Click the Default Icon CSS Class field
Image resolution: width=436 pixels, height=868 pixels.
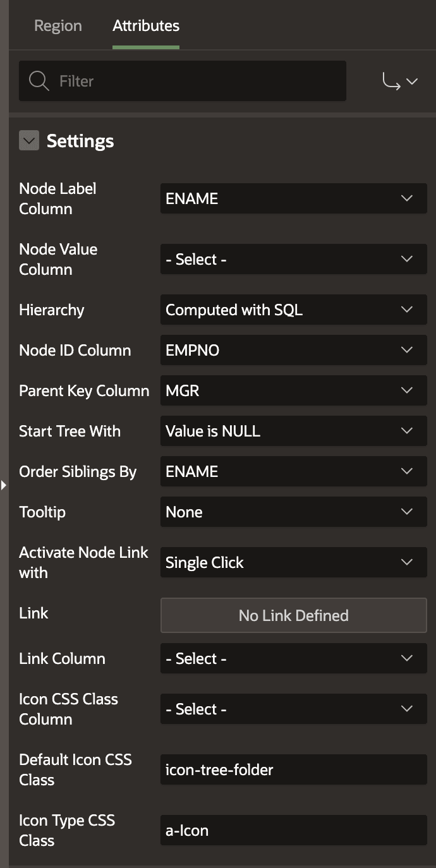[x=294, y=769]
